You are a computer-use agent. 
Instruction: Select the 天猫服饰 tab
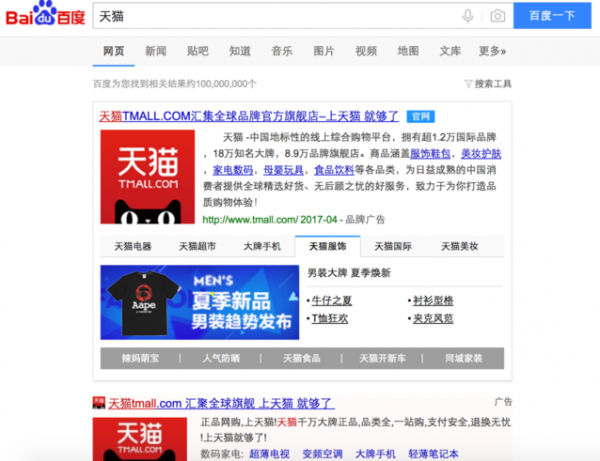pos(328,246)
